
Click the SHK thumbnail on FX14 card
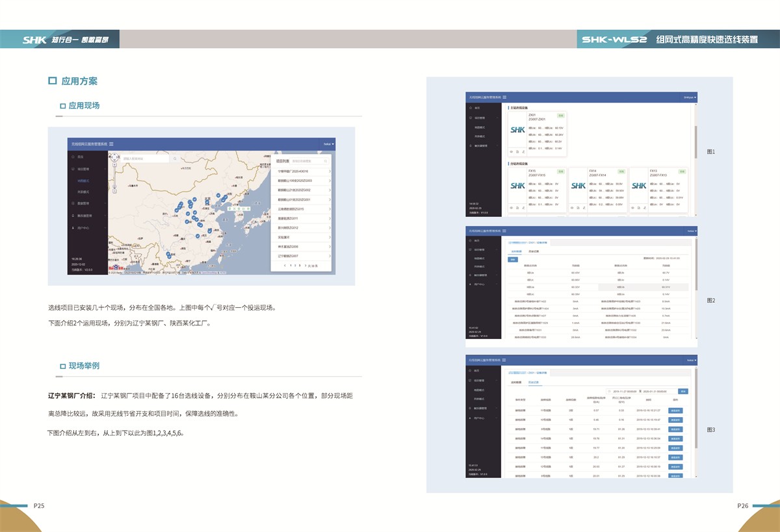click(578, 186)
